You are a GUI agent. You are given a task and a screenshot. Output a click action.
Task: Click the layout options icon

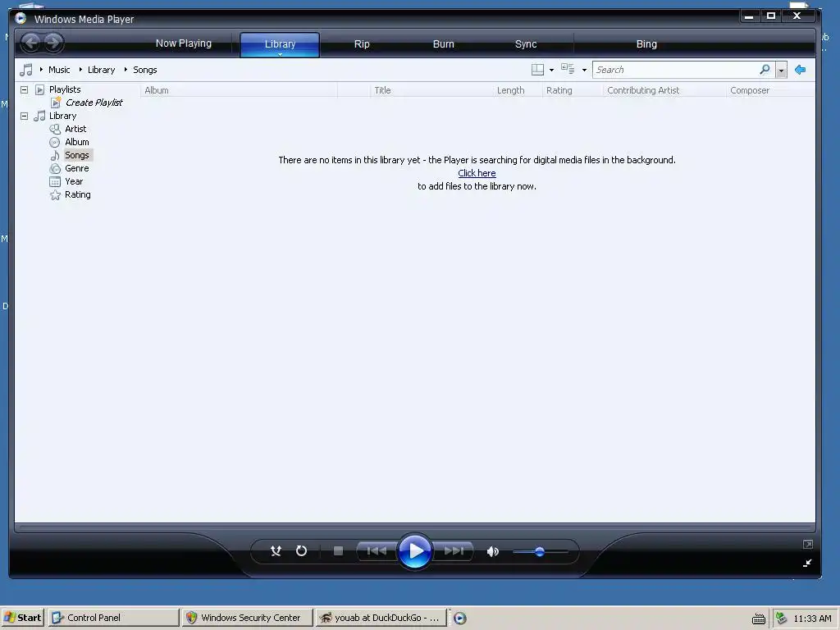(537, 70)
